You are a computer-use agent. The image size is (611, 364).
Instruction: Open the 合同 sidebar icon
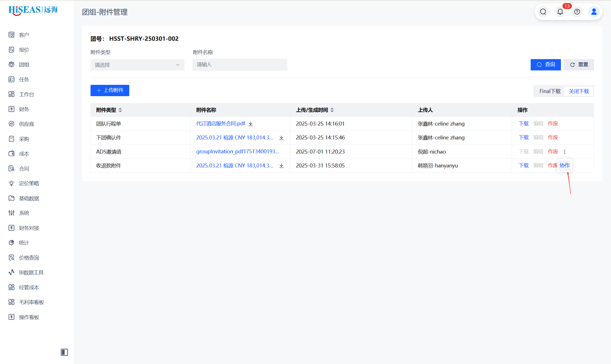click(x=11, y=169)
